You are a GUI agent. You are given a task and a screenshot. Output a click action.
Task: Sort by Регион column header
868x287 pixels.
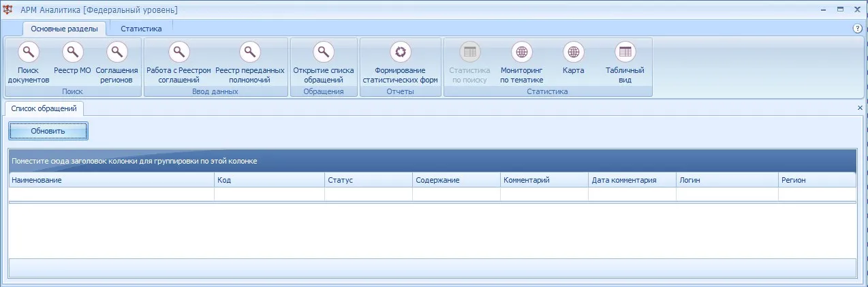tap(818, 180)
